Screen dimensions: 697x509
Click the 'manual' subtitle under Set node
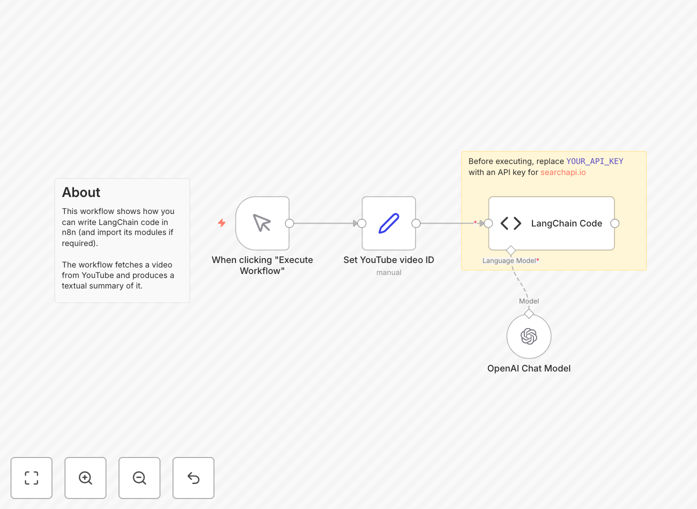click(389, 273)
